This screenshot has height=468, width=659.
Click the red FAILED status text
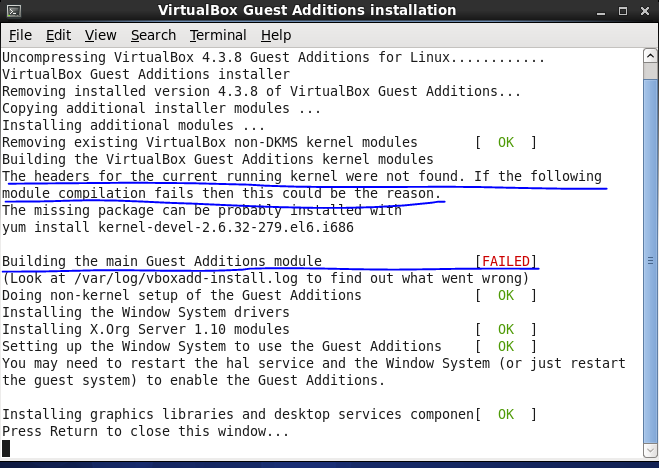point(506,261)
